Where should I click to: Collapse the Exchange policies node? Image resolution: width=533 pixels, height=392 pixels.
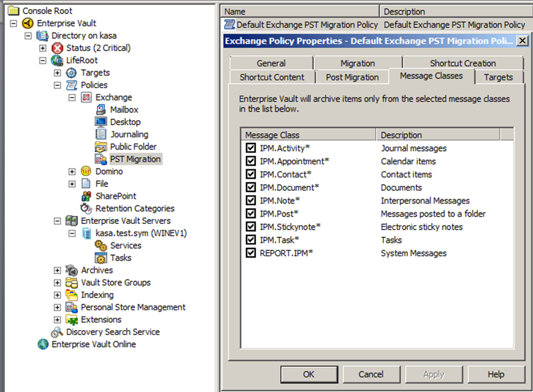(x=72, y=98)
